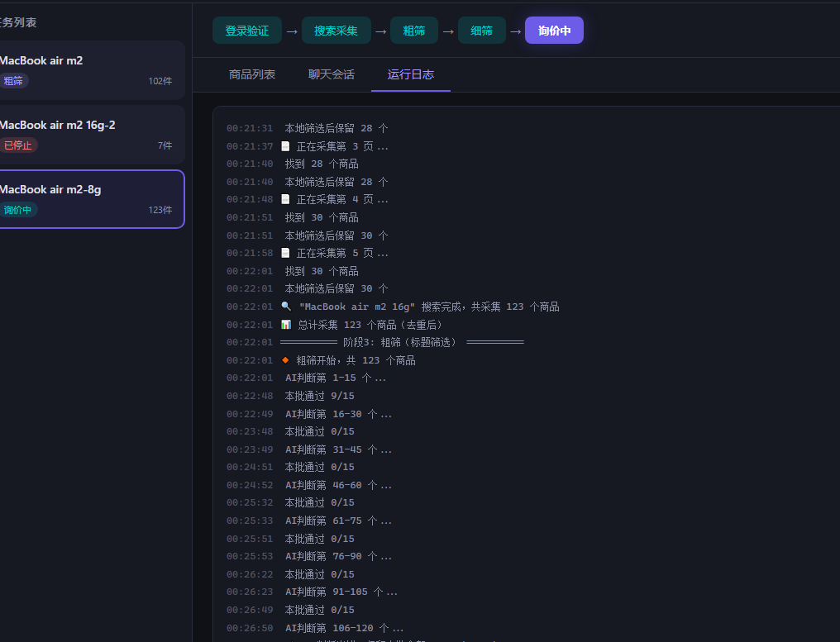Click the timestamp 00:26:50
Image resolution: width=840 pixels, height=642 pixels.
(250, 628)
